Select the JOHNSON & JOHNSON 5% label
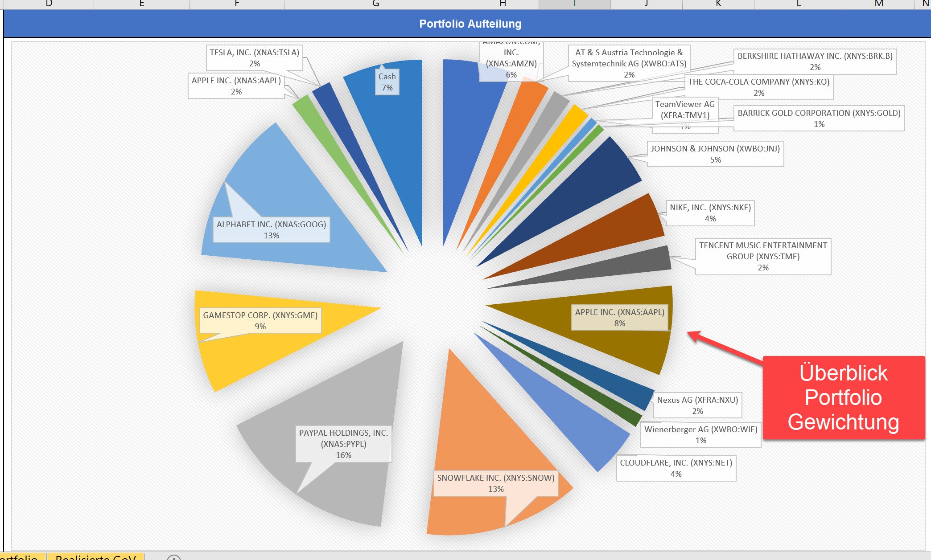The width and height of the screenshot is (931, 560). (715, 154)
